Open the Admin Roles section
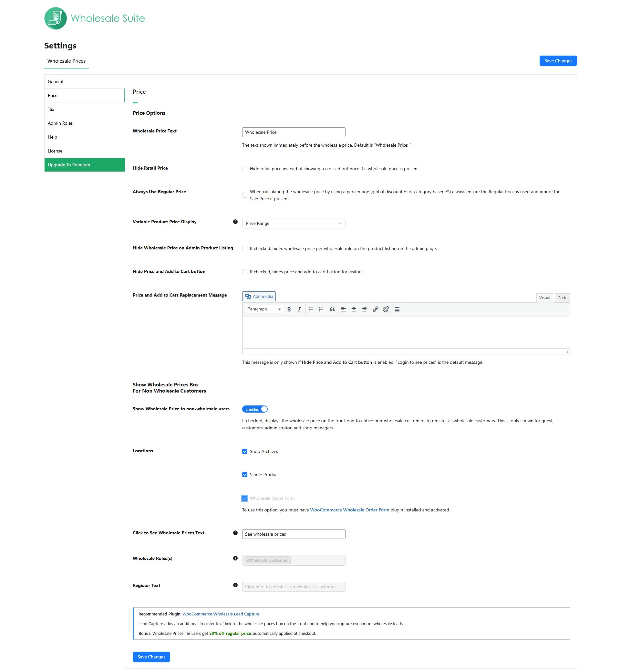Viewport: 620px width, 672px height. 84,123
